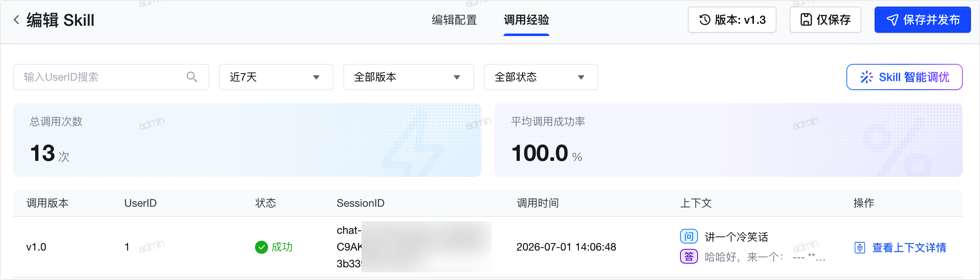The image size is (980, 280).
Task: Switch to the 编辑配置 tab
Action: [x=454, y=20]
